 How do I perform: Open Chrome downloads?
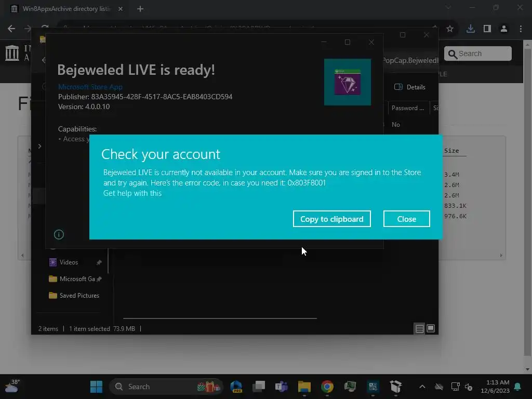tap(470, 29)
